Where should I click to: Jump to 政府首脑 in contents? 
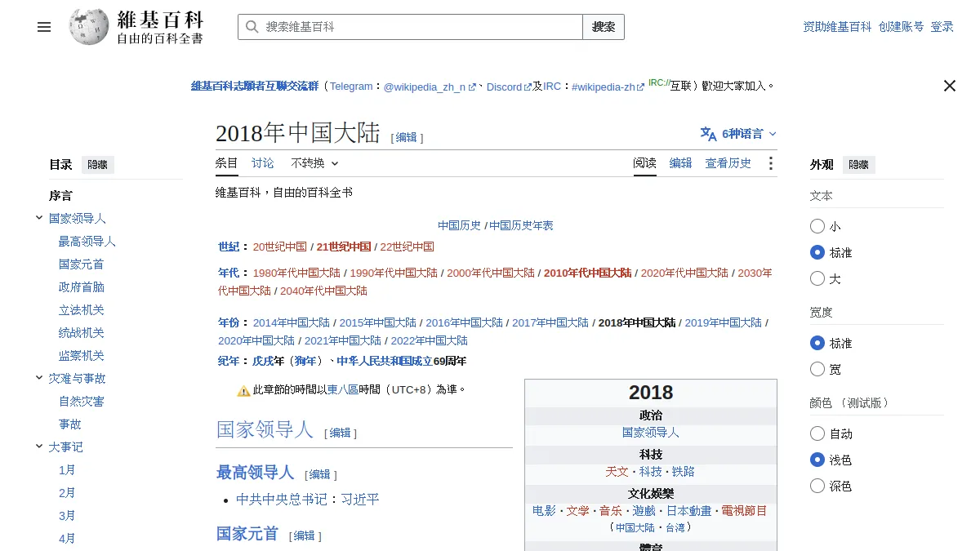tap(82, 287)
